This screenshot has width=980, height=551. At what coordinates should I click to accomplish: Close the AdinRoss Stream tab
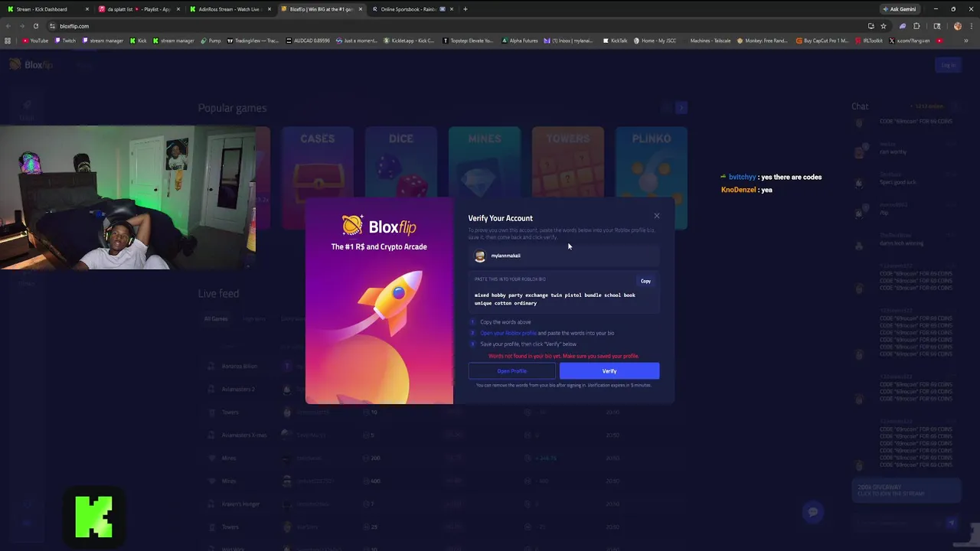coord(269,9)
